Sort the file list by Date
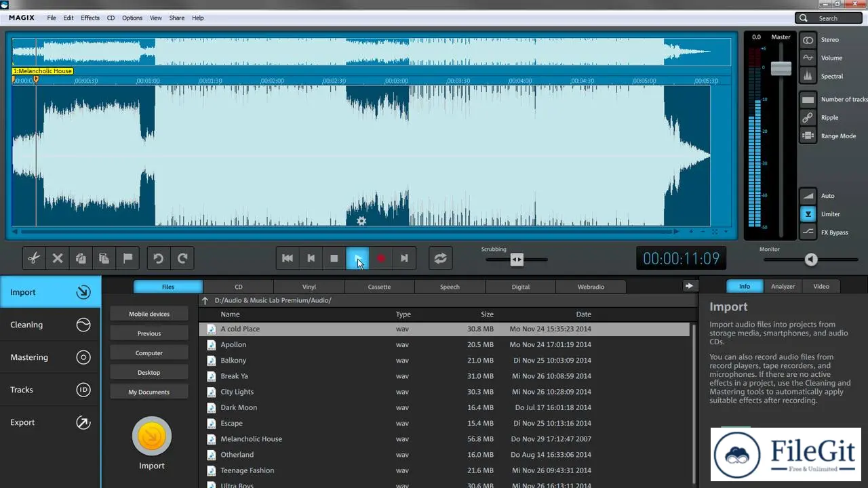The image size is (868, 488). pos(583,314)
